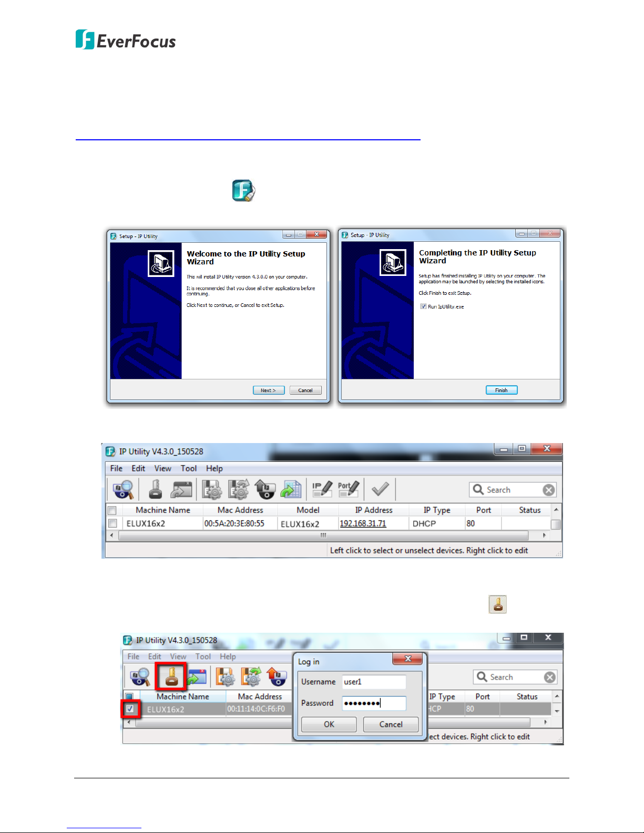Viewport: 644px width, 833px height.
Task: Open the View menu in upper IP Utility window
Action: 162,468
